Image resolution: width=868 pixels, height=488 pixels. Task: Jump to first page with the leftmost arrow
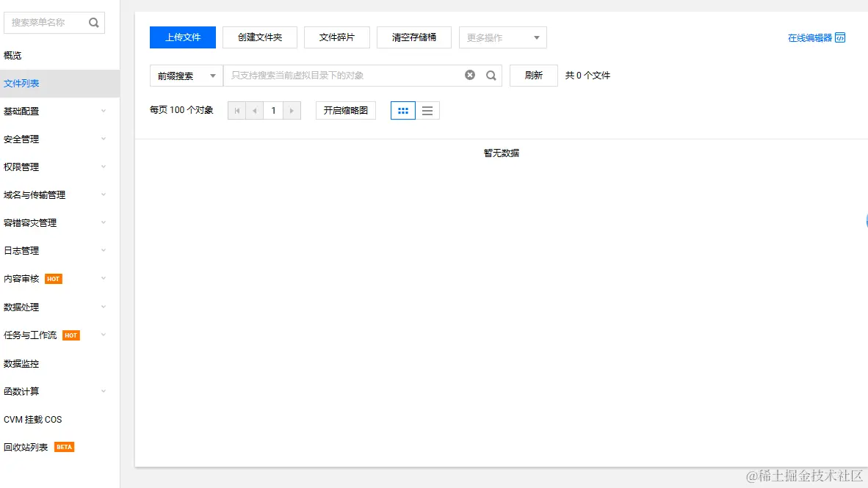pos(236,110)
